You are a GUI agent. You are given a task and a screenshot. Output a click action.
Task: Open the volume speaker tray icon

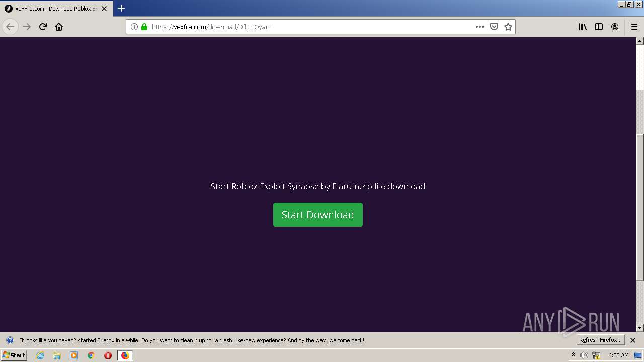coord(584,355)
